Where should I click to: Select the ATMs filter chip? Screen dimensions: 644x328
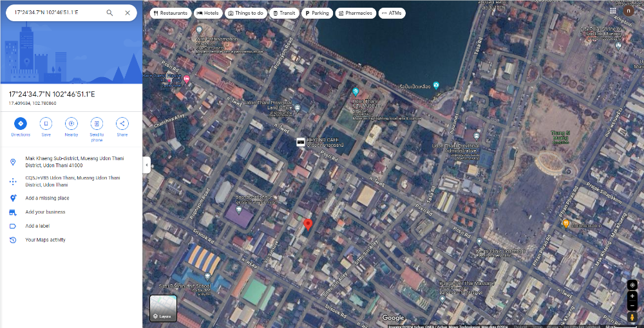[392, 13]
